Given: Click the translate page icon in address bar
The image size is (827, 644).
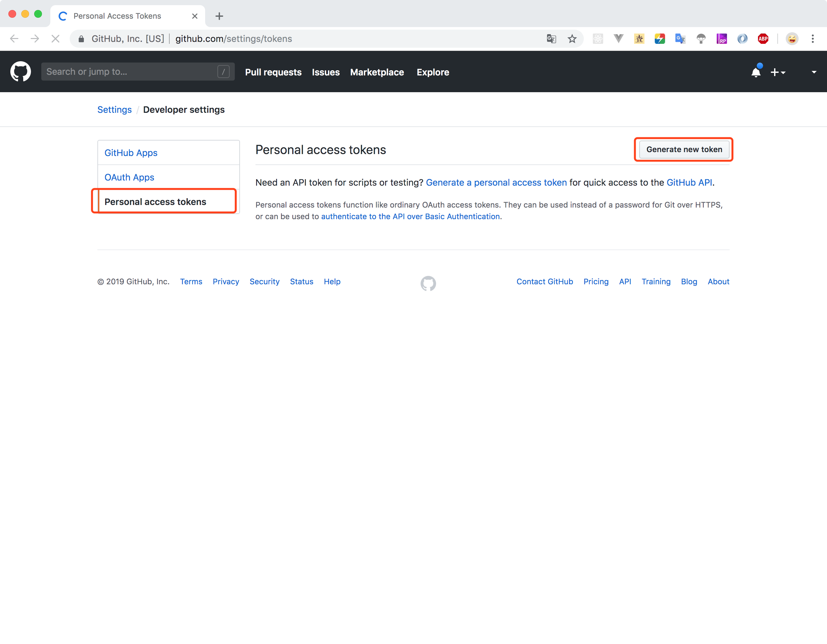Looking at the screenshot, I should click(551, 39).
